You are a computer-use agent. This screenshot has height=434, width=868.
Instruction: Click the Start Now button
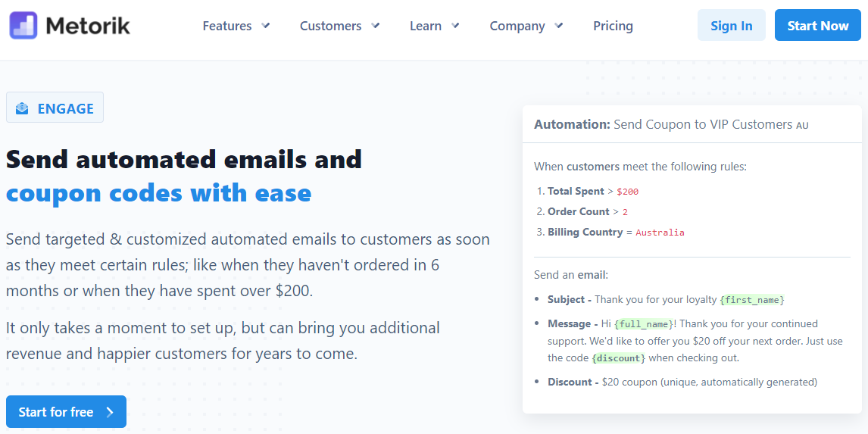pyautogui.click(x=817, y=25)
